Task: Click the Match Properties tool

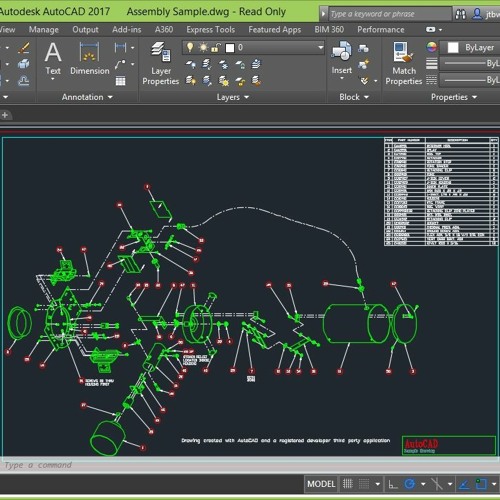Action: (404, 63)
